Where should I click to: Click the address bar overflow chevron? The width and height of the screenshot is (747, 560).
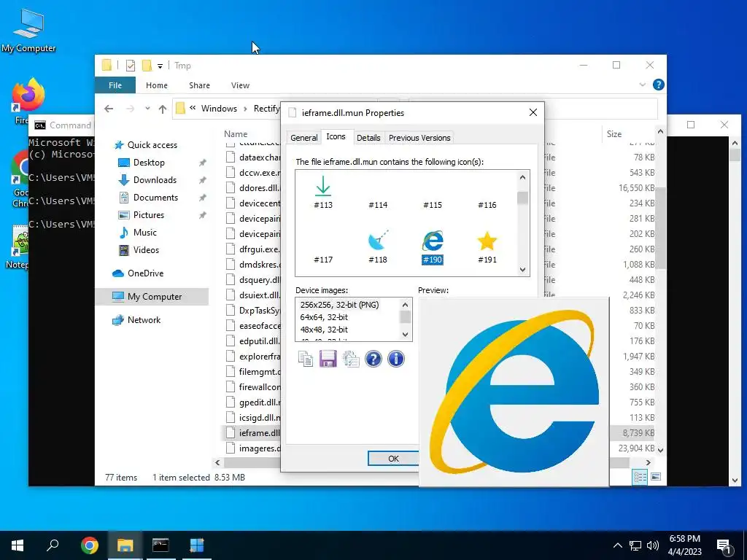click(x=193, y=108)
